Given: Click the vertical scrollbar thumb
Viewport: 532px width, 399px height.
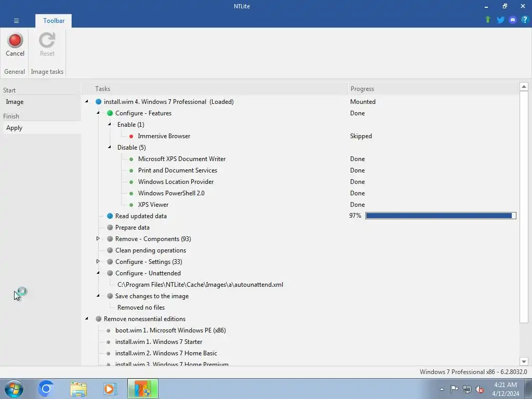Looking at the screenshot, I should pos(524,207).
